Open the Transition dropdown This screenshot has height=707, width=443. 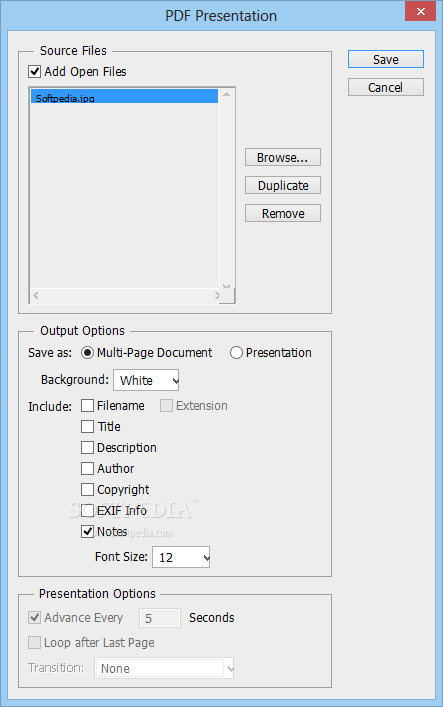tap(164, 668)
